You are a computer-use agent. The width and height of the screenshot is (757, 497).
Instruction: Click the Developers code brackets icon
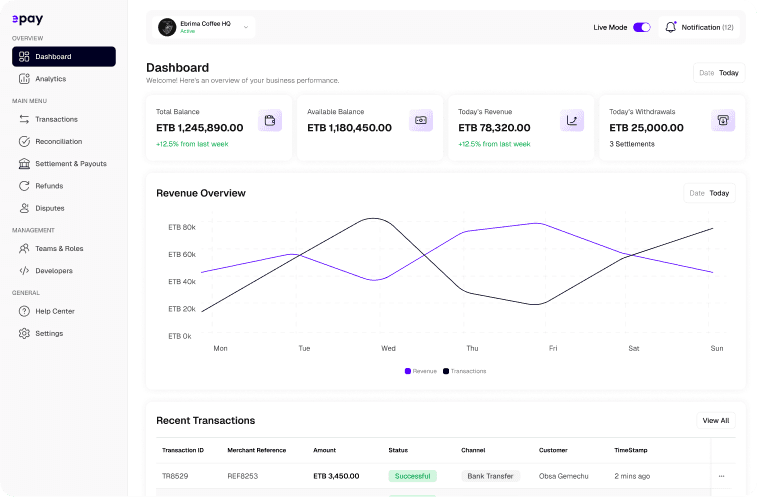click(x=24, y=271)
